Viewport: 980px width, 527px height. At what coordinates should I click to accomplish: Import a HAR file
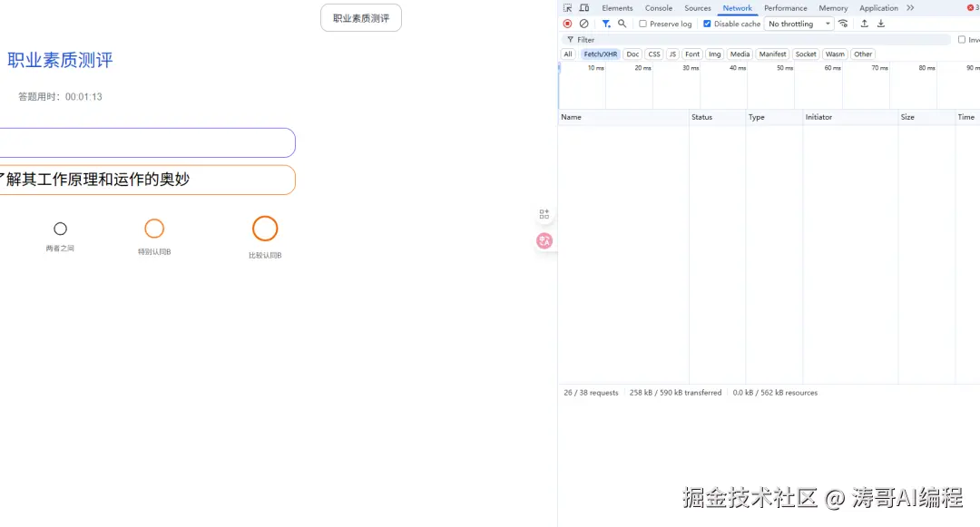pyautogui.click(x=865, y=24)
